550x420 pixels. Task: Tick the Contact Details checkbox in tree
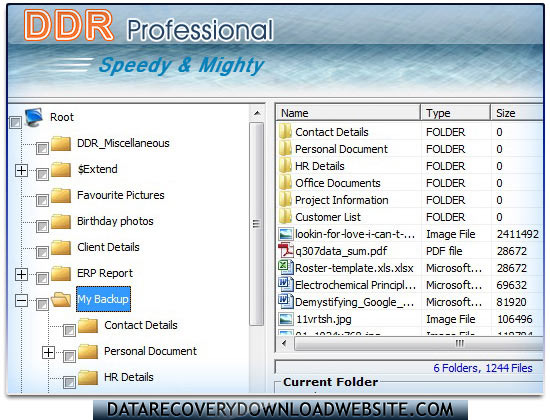tap(69, 330)
